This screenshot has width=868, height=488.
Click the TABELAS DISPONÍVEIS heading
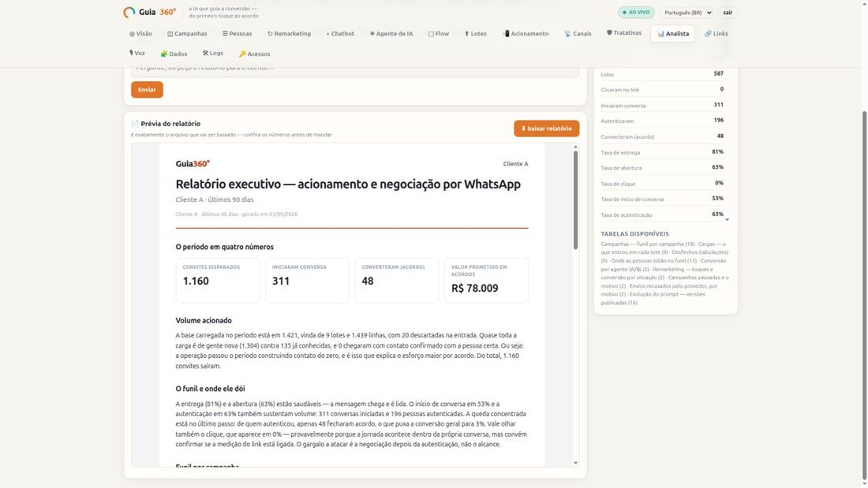[x=634, y=233]
